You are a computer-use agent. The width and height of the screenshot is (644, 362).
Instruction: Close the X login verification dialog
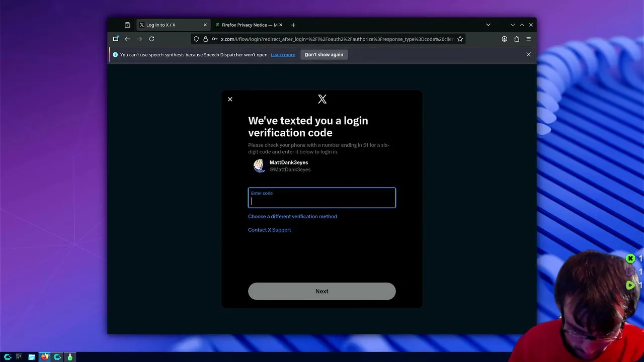point(230,99)
